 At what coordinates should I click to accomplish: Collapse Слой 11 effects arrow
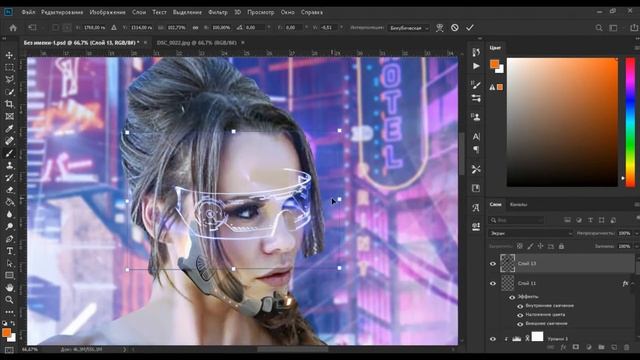(633, 283)
